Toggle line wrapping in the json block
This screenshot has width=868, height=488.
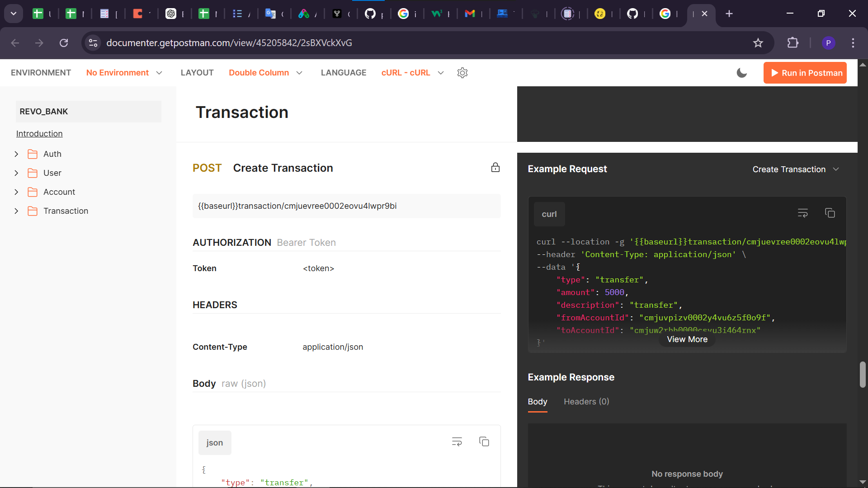pyautogui.click(x=457, y=441)
